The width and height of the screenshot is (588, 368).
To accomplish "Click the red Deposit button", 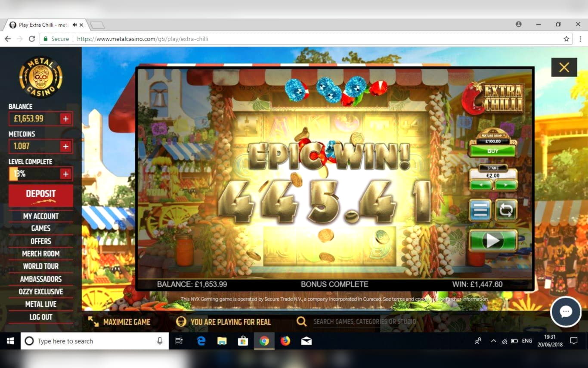I will click(x=41, y=195).
